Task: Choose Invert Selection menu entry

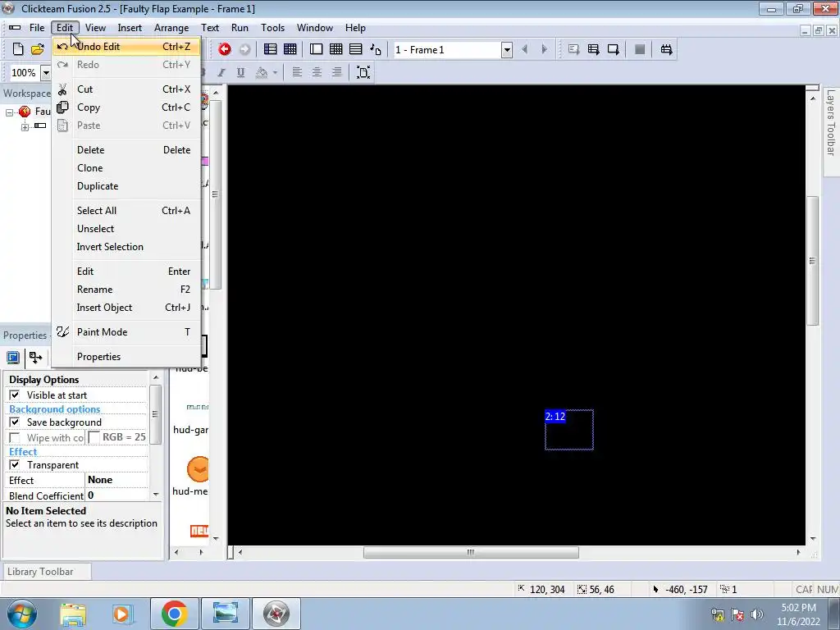Action: coord(126,247)
